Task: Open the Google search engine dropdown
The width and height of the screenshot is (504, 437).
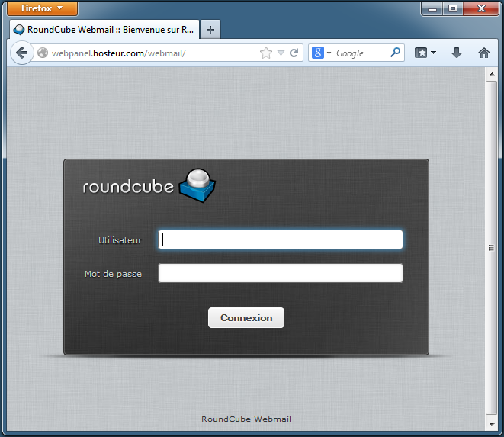Action: 322,53
